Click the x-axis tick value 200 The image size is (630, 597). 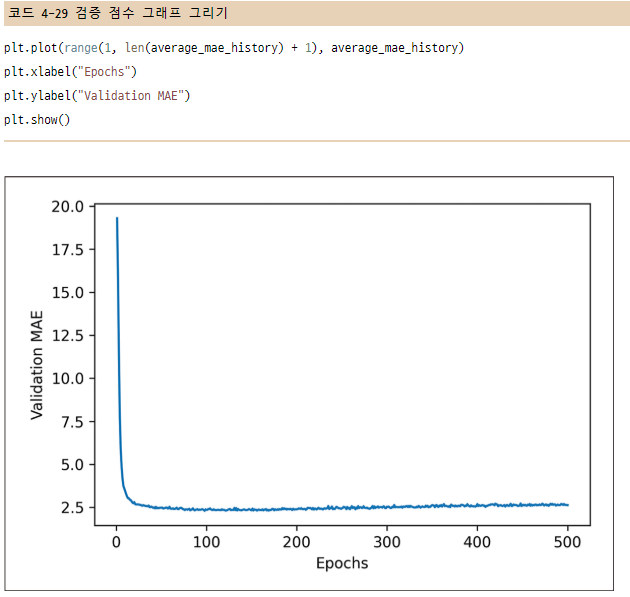pyautogui.click(x=297, y=542)
